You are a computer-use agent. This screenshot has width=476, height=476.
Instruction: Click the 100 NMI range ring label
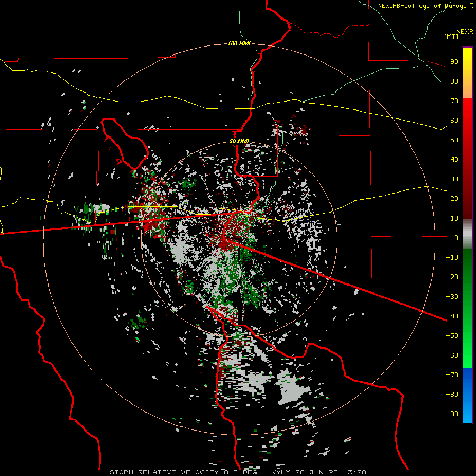(x=239, y=43)
